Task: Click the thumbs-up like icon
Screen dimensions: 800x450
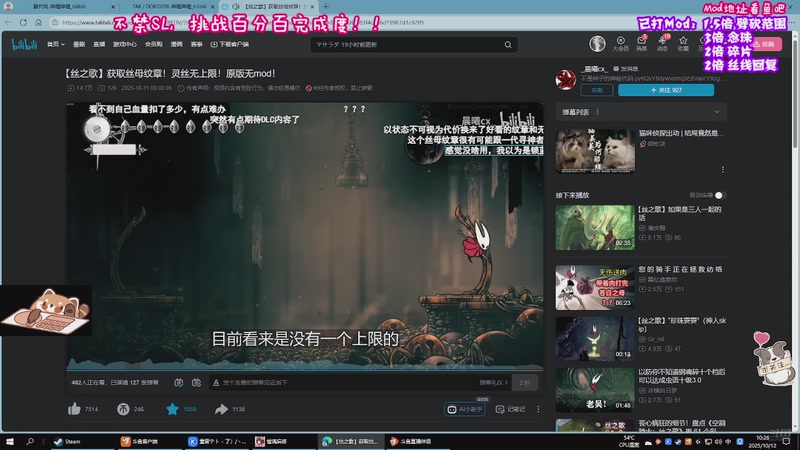Action: pyautogui.click(x=74, y=409)
